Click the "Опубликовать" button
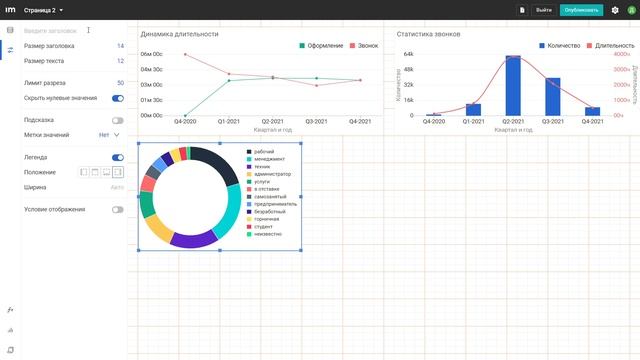Image resolution: width=640 pixels, height=360 pixels. 581,10
